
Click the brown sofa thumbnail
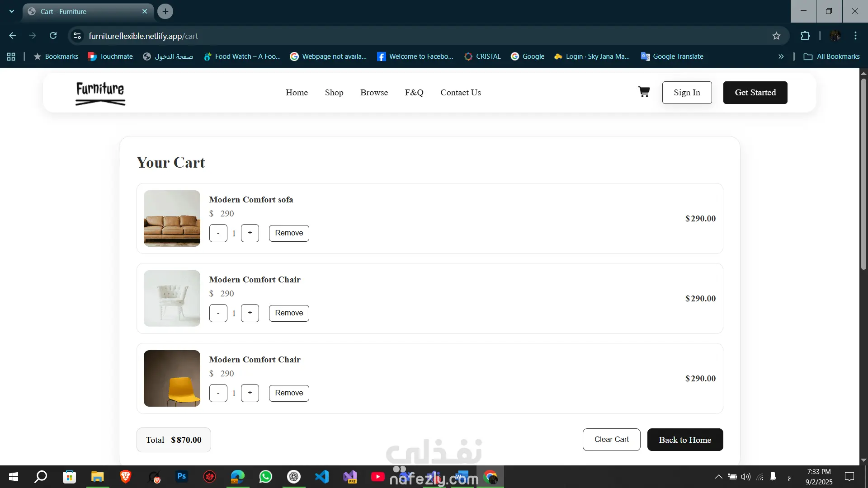coord(172,218)
